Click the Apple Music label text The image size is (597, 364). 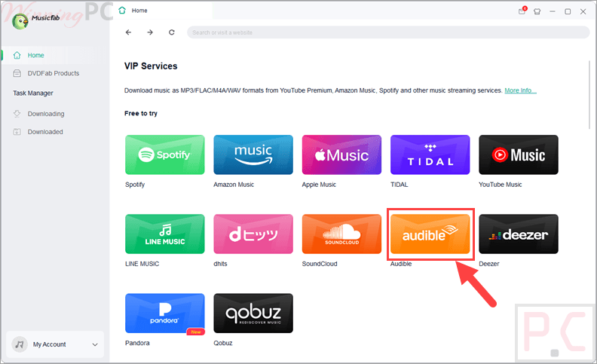coord(319,185)
